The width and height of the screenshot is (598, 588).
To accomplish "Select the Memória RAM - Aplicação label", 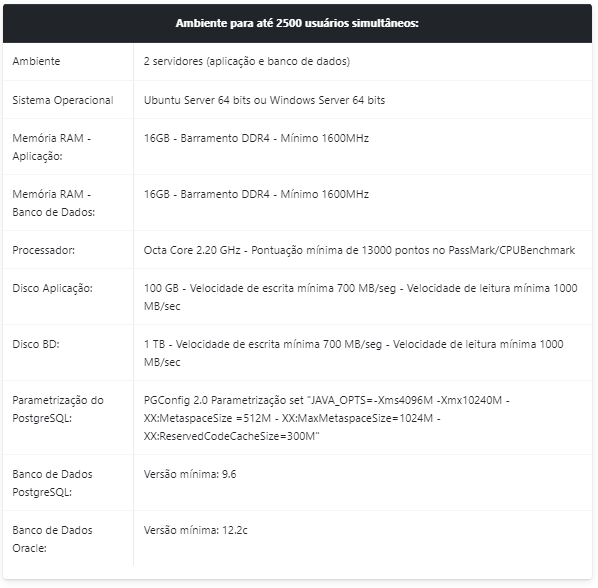I will (51, 147).
